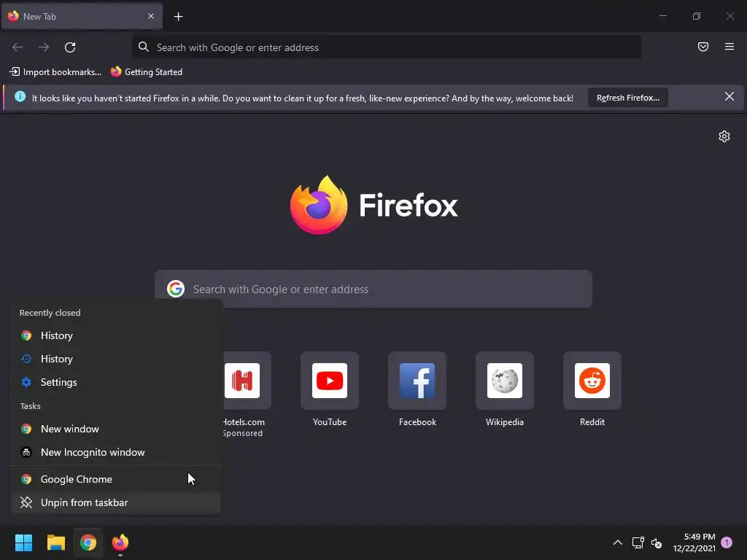Close the New Tab tab
Viewport: 747px width, 560px height.
[x=151, y=16]
